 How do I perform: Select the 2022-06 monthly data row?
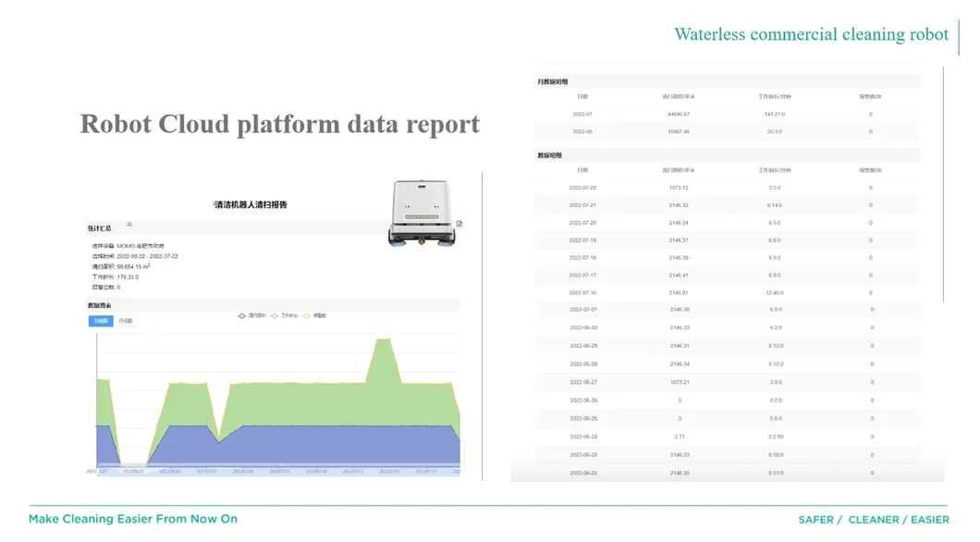582,131
